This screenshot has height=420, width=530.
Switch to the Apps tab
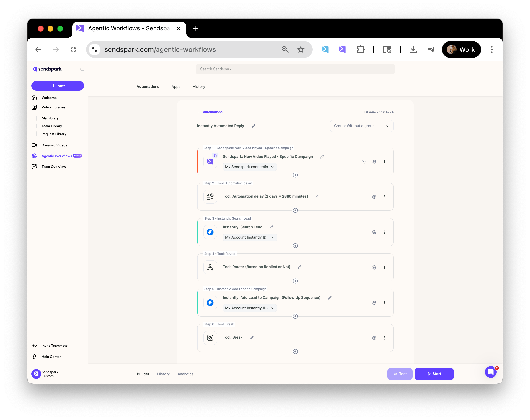tap(176, 86)
